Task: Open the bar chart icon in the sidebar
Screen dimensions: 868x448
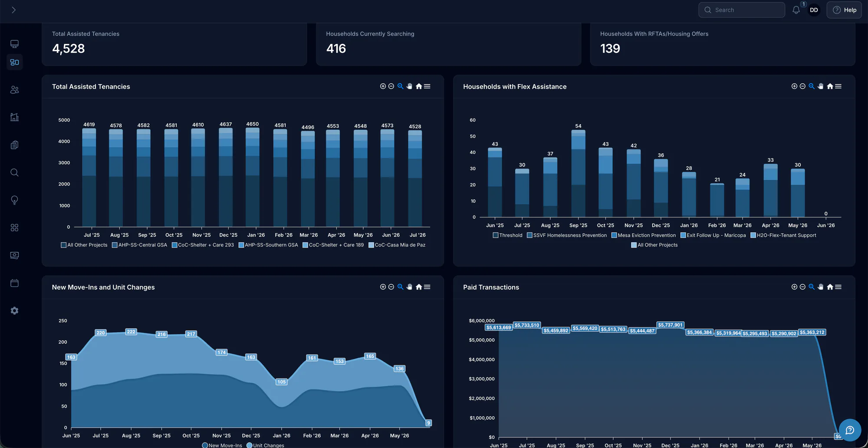Action: tap(14, 117)
